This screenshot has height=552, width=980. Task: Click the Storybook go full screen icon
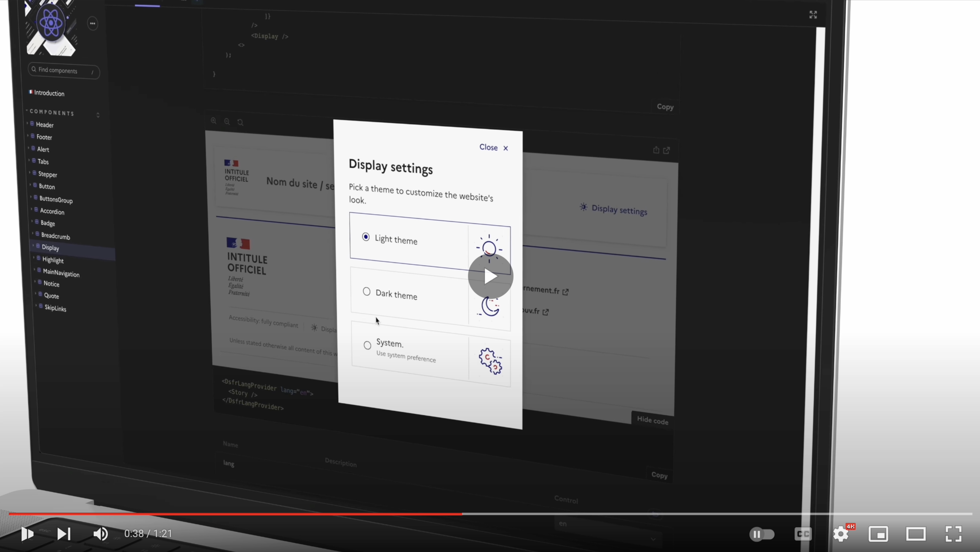pyautogui.click(x=813, y=15)
